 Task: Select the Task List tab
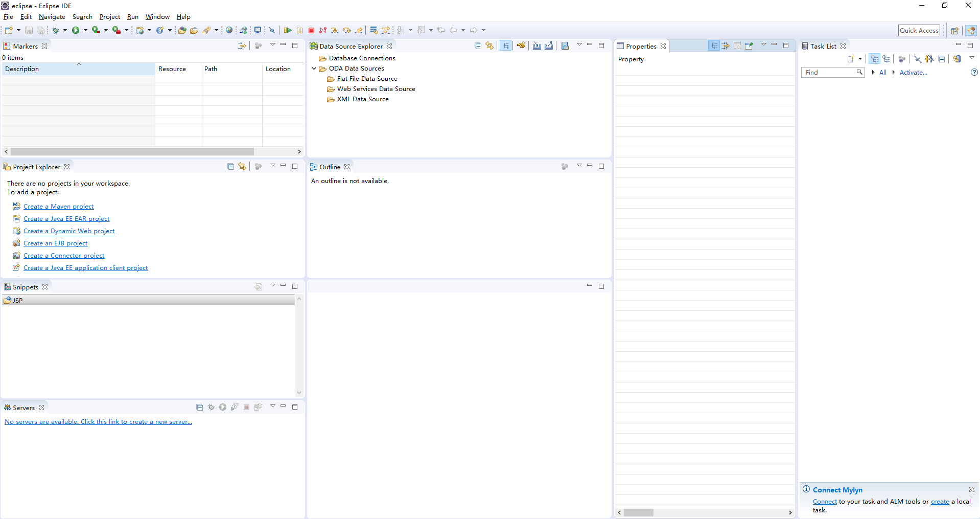tap(823, 46)
